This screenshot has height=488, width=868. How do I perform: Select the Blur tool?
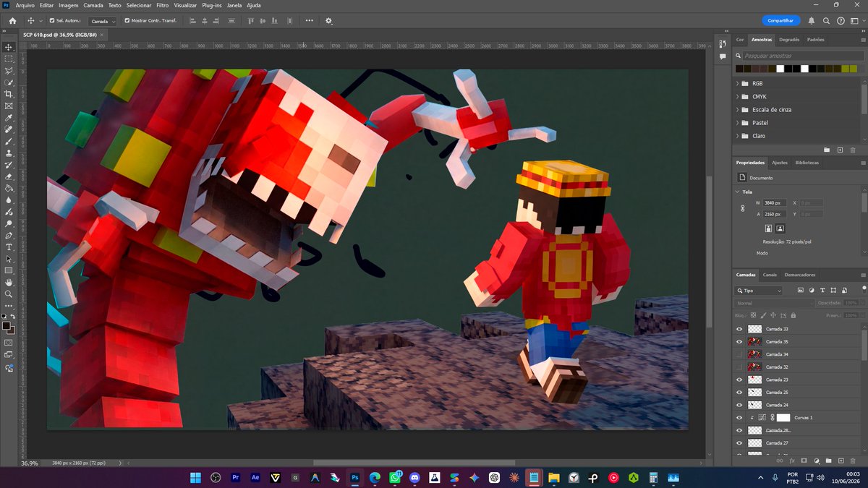[x=9, y=200]
